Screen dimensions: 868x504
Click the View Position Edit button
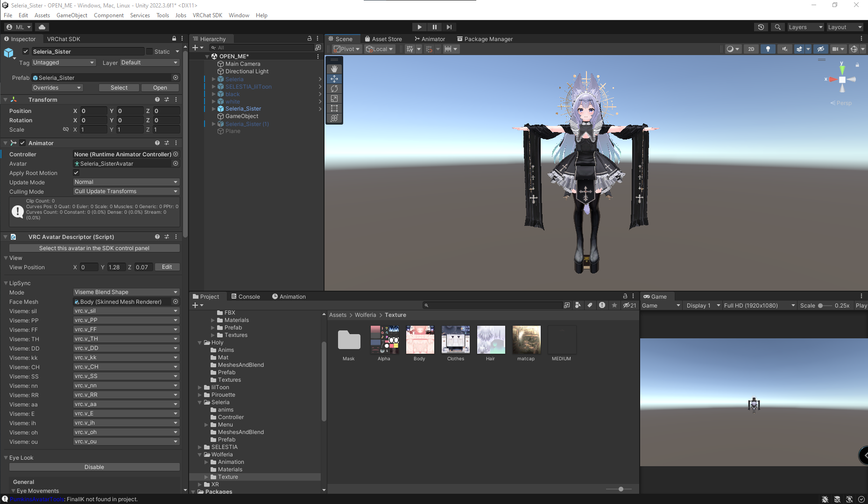click(x=167, y=267)
